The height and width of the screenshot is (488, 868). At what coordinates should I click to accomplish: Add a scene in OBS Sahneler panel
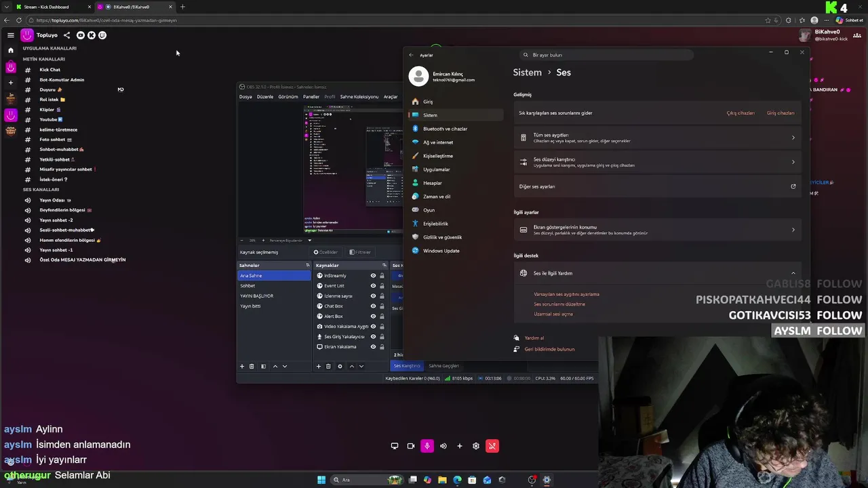(x=242, y=366)
